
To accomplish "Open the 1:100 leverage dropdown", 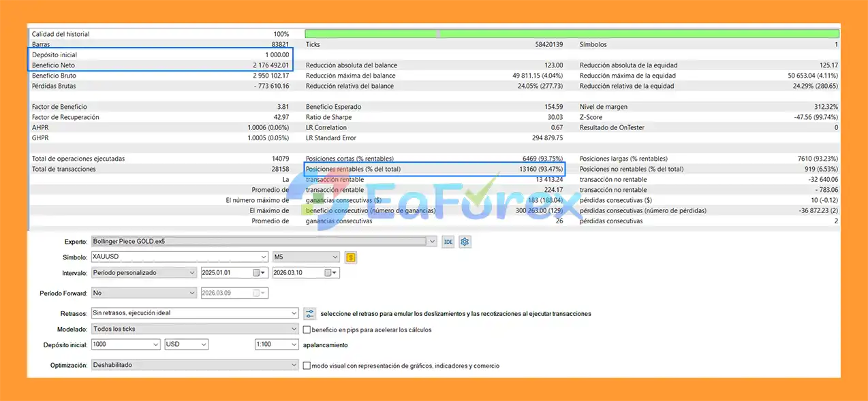I will click(x=276, y=344).
